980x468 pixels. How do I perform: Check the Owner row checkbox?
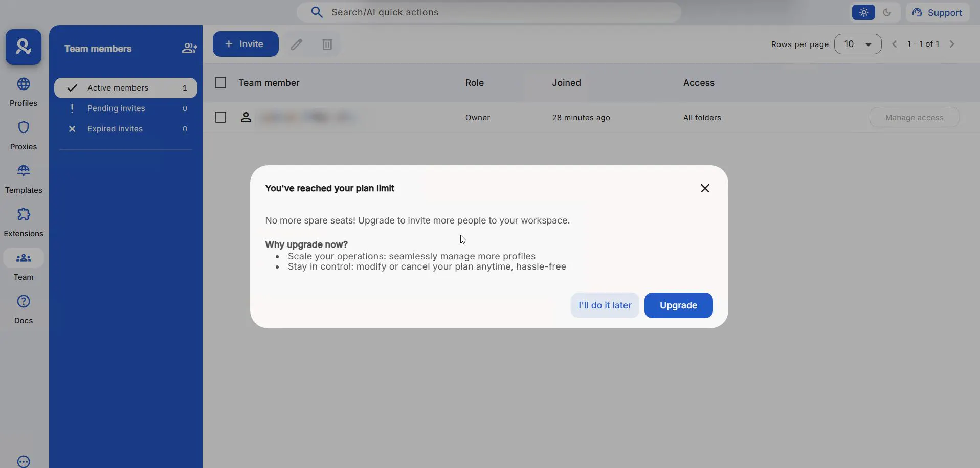point(220,117)
